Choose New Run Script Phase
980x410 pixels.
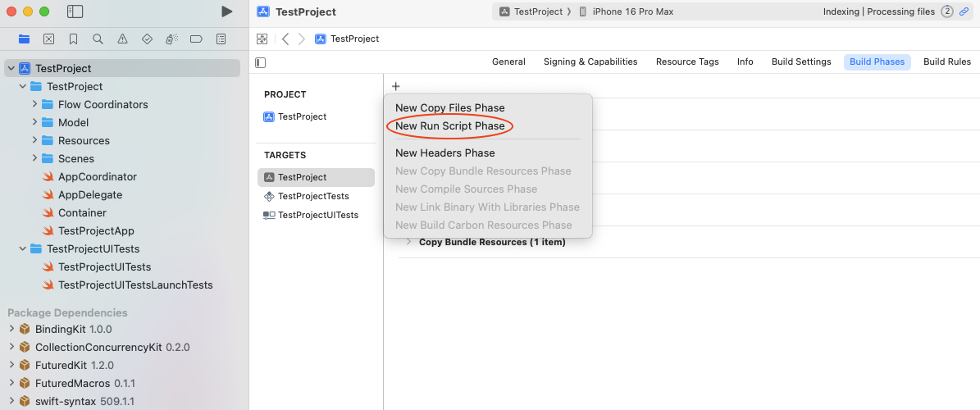[449, 126]
